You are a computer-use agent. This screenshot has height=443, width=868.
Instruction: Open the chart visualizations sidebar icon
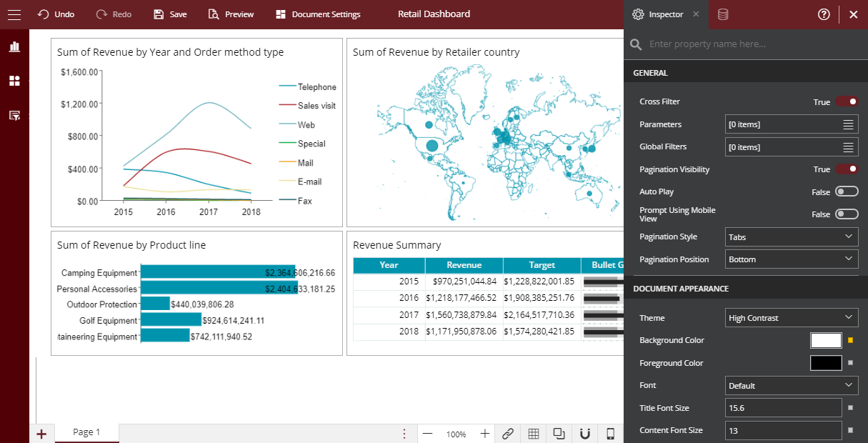point(14,47)
